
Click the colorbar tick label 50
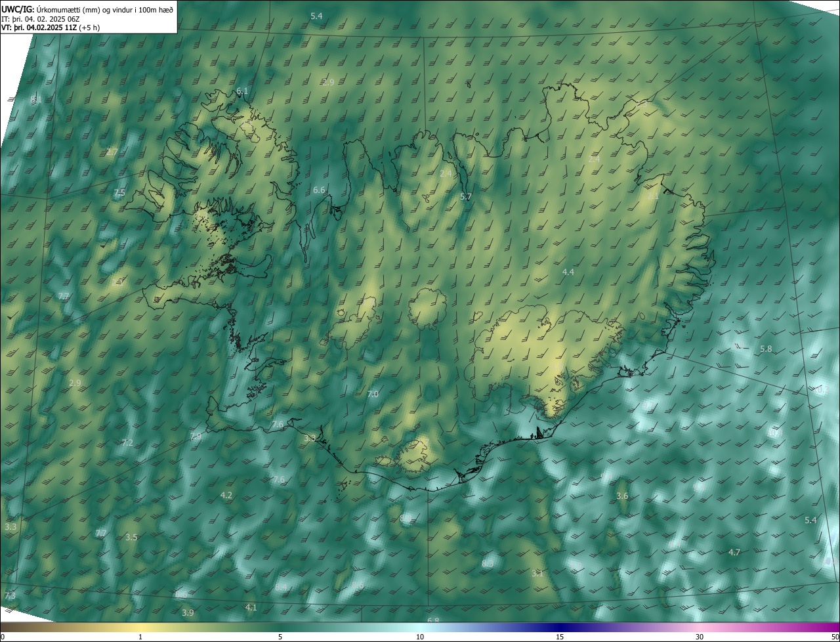coord(835,637)
